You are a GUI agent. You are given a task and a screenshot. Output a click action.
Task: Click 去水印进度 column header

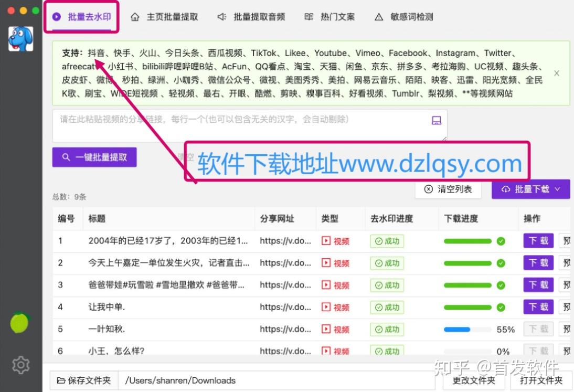[392, 219]
